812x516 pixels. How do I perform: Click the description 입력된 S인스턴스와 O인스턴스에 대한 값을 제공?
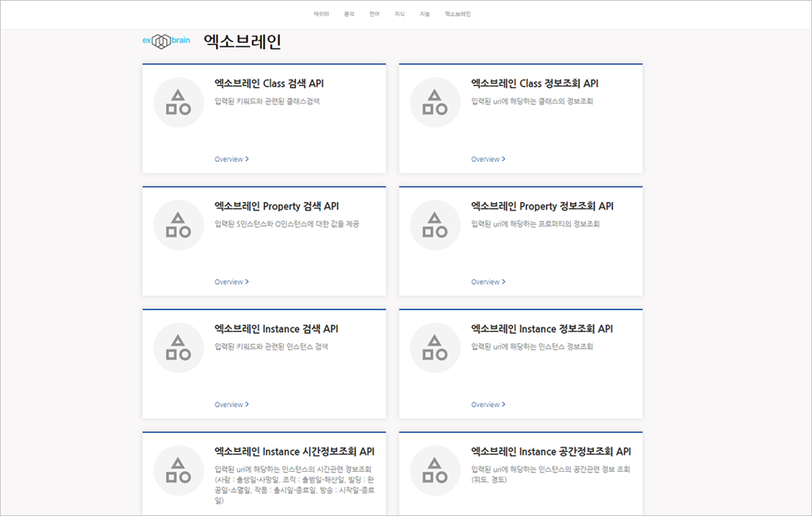287,224
